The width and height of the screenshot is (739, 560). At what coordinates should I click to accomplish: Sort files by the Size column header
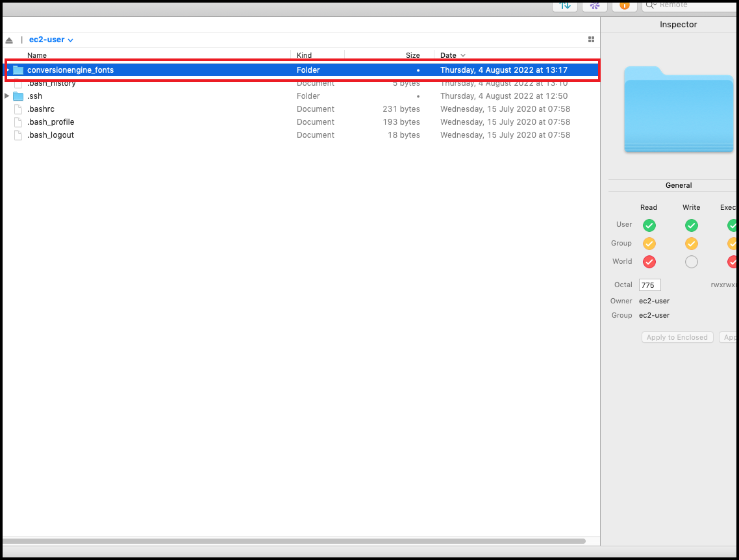coord(412,55)
